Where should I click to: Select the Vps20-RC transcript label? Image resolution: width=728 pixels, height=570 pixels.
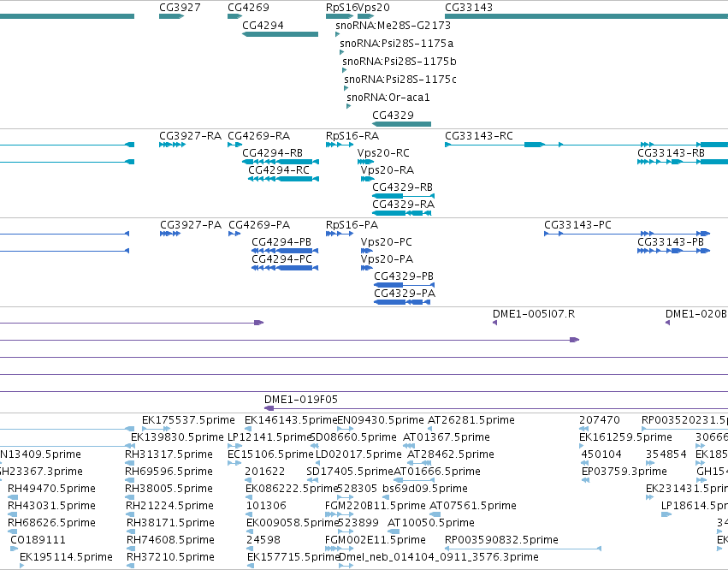point(383,153)
